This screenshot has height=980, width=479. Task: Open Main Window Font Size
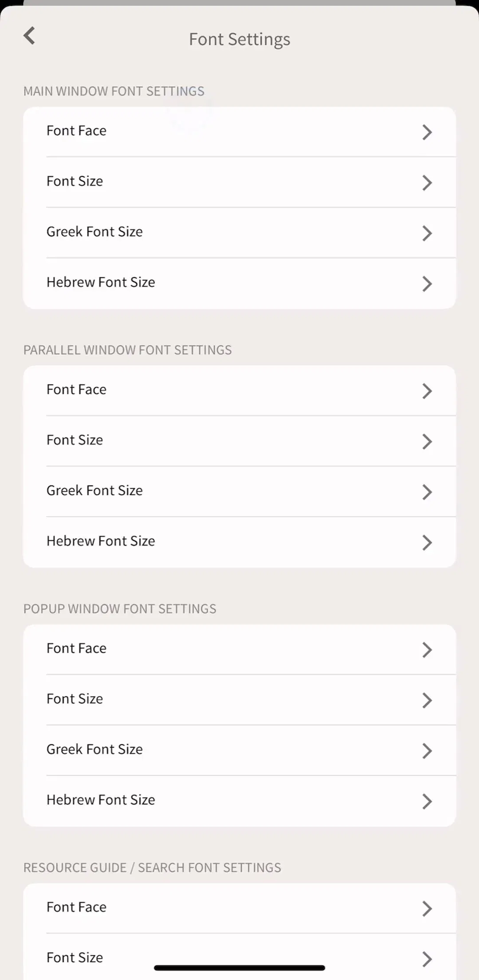click(239, 182)
